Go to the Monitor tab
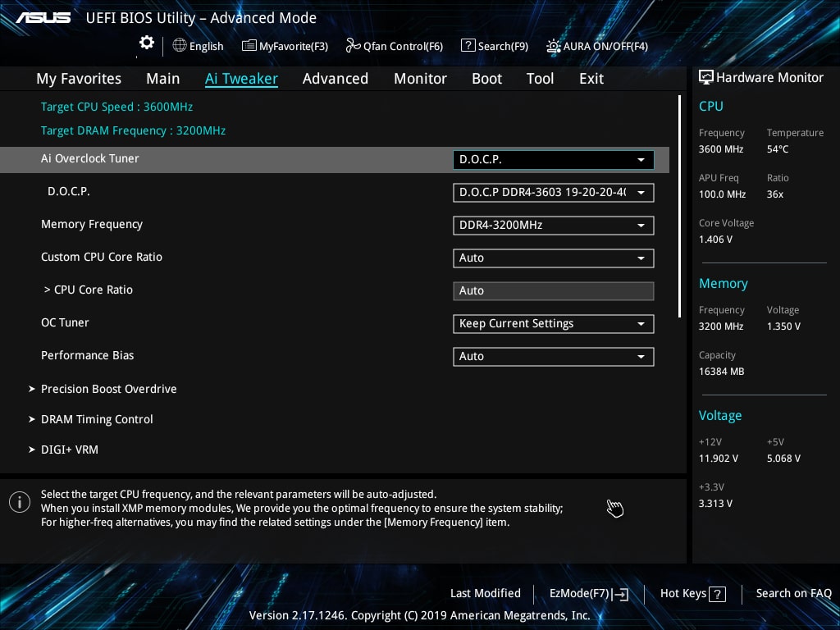The height and width of the screenshot is (630, 840). pyautogui.click(x=421, y=79)
